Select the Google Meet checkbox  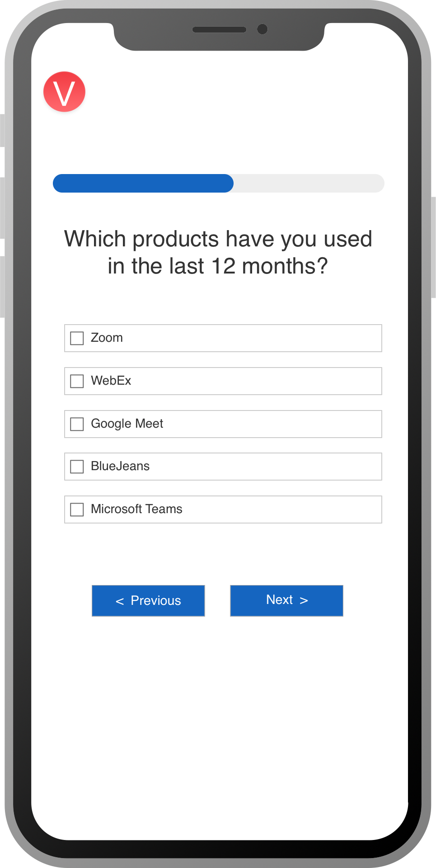pyautogui.click(x=77, y=424)
